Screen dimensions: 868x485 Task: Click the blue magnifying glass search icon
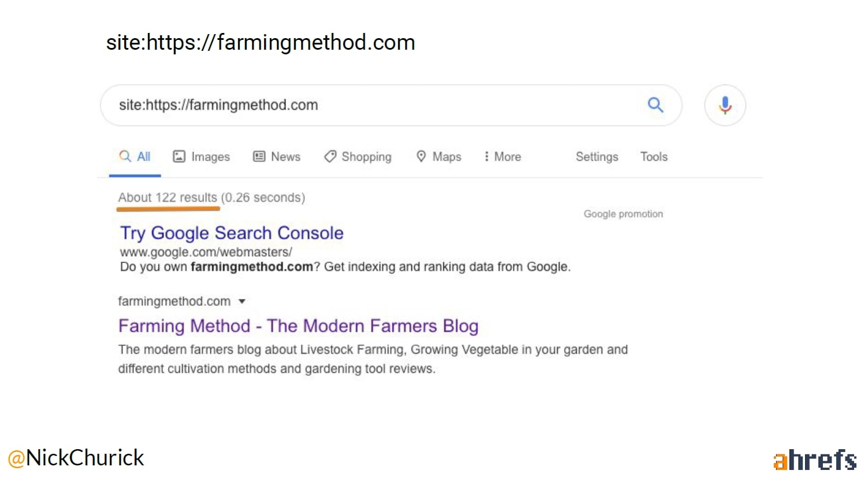pyautogui.click(x=655, y=105)
